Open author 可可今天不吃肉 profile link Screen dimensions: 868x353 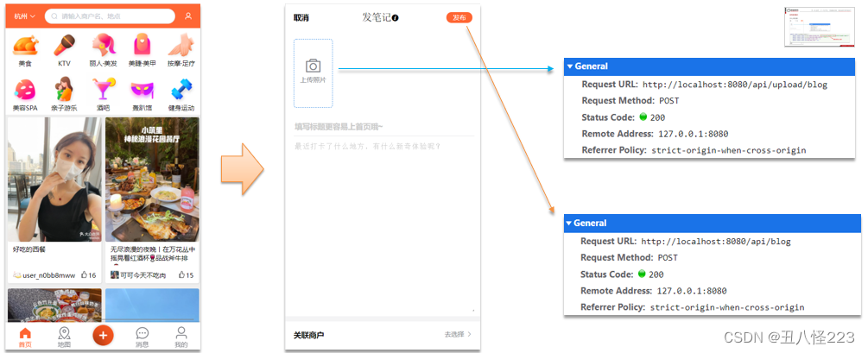tap(138, 275)
